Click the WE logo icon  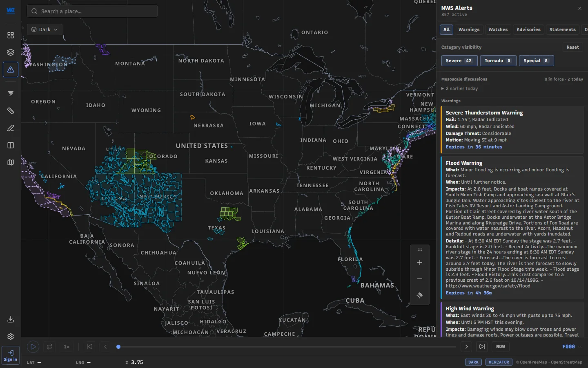11,11
